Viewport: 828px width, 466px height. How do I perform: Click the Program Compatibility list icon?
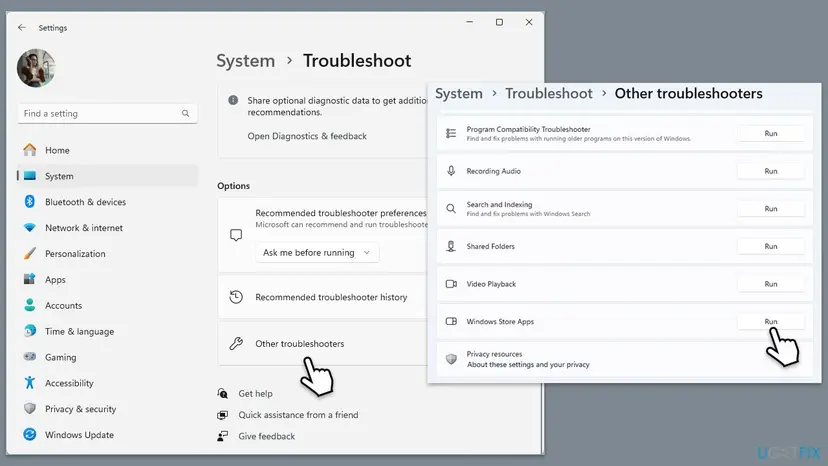coord(451,133)
